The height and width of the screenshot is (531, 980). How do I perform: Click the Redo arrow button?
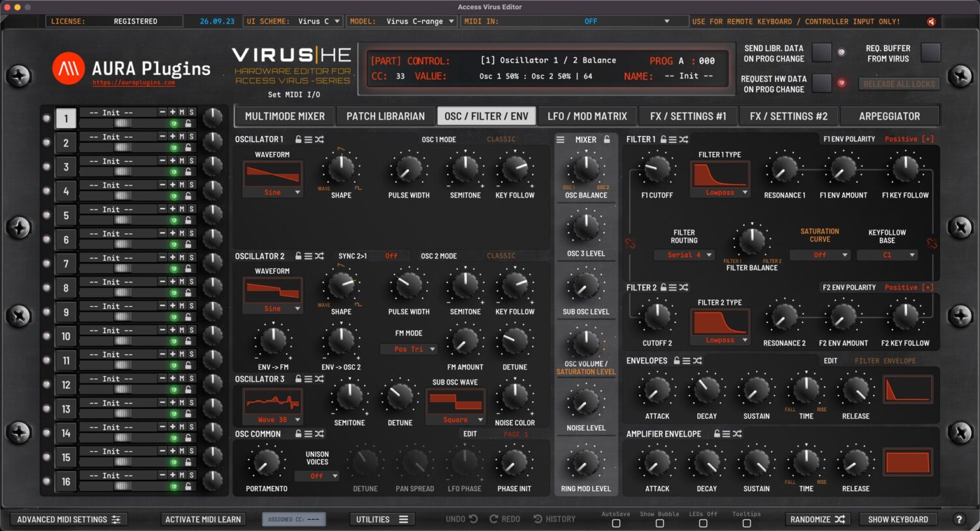[x=505, y=519]
